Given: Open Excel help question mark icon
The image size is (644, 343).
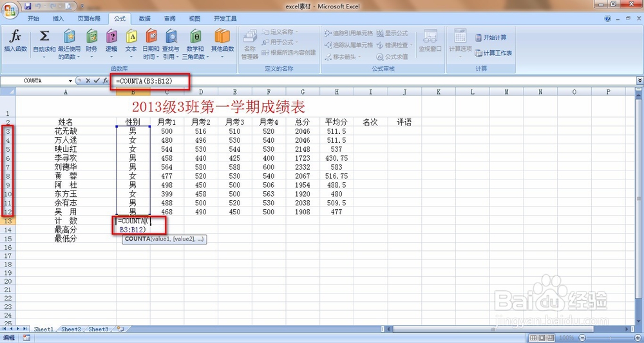Looking at the screenshot, I should pyautogui.click(x=608, y=19).
